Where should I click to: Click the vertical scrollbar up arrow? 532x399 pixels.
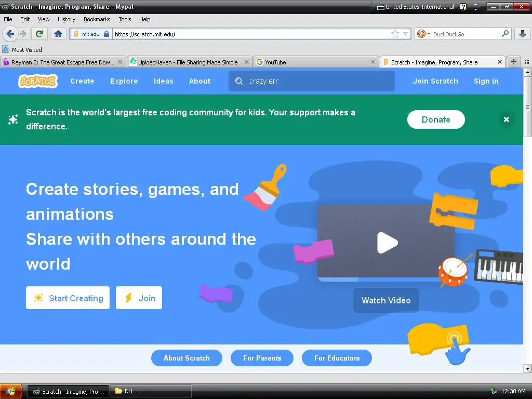tap(527, 72)
